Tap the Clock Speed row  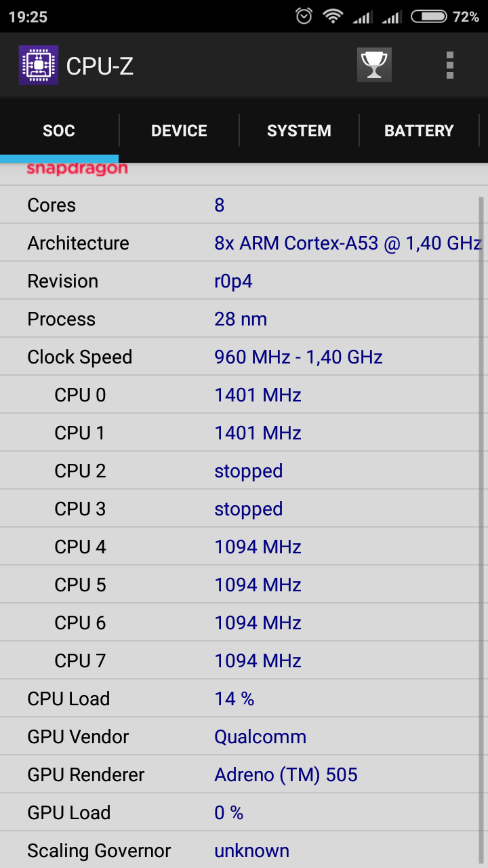click(244, 357)
